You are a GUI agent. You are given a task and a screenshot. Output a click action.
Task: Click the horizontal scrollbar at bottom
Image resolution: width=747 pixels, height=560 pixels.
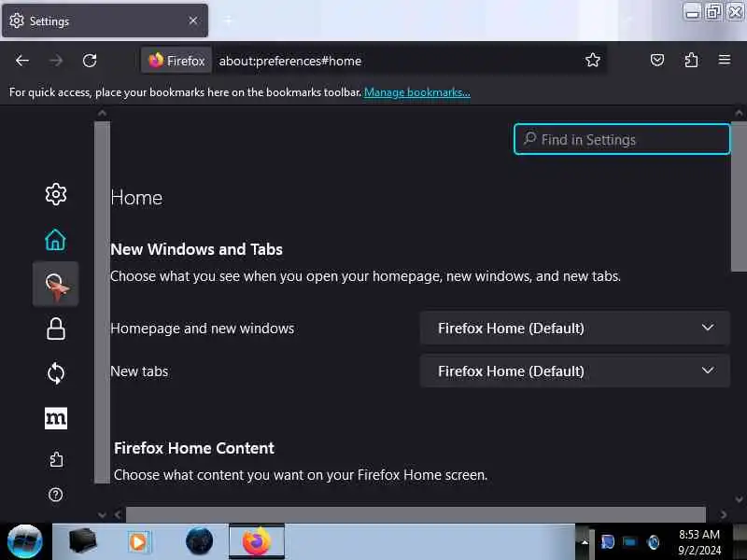416,514
